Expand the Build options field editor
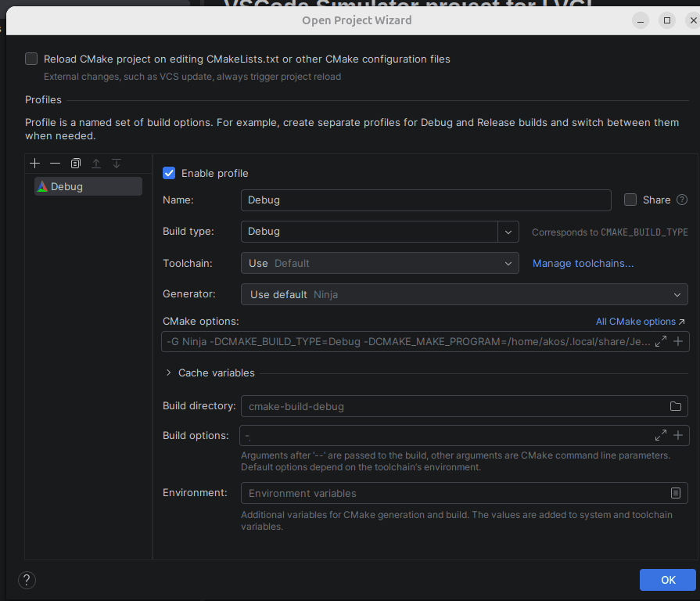Viewport: 700px width, 601px height. [661, 435]
